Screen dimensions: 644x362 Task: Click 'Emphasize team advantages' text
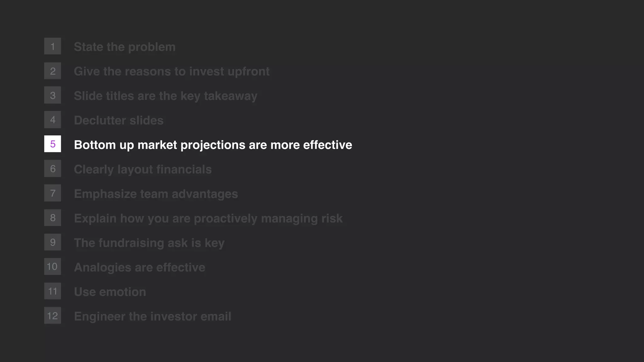coord(156,194)
